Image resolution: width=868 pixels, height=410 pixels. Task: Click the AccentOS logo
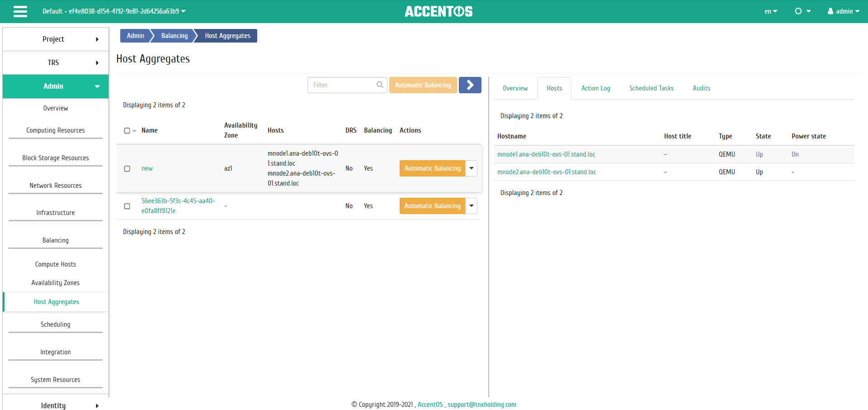click(x=439, y=11)
